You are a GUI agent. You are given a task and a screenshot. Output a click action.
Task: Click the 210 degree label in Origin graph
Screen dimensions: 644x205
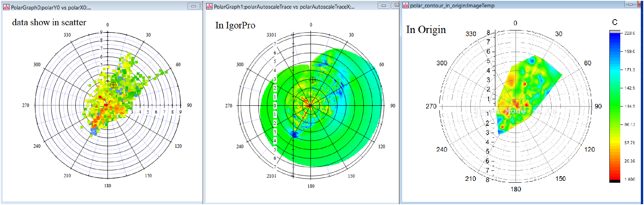pyautogui.click(x=470, y=179)
